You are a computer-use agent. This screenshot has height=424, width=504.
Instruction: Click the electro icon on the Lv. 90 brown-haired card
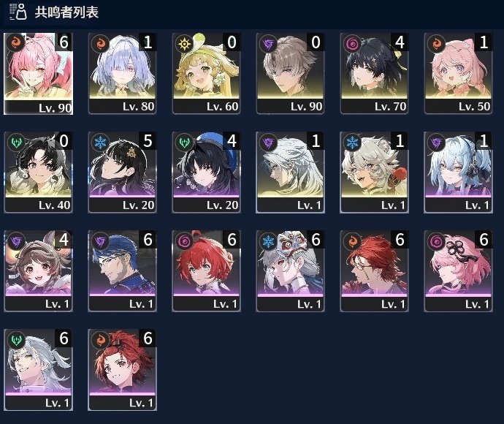pyautogui.click(x=268, y=43)
